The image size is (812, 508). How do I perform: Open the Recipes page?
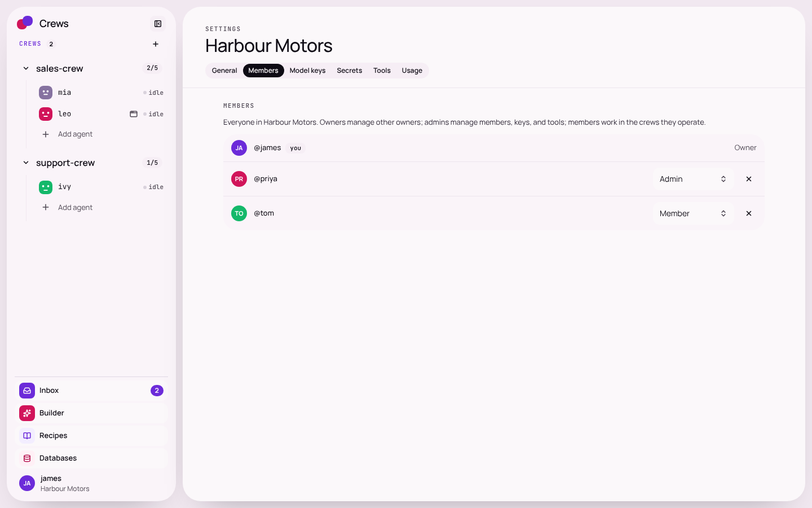[91, 436]
